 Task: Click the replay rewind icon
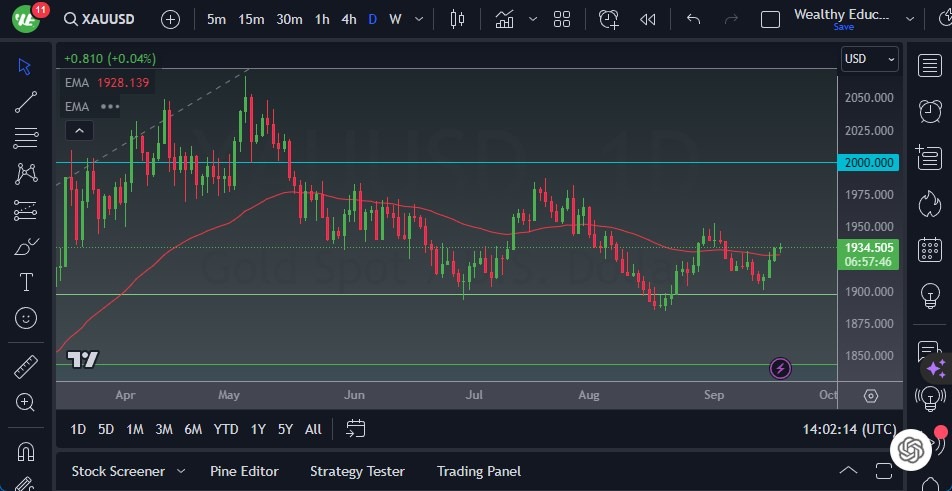(648, 19)
